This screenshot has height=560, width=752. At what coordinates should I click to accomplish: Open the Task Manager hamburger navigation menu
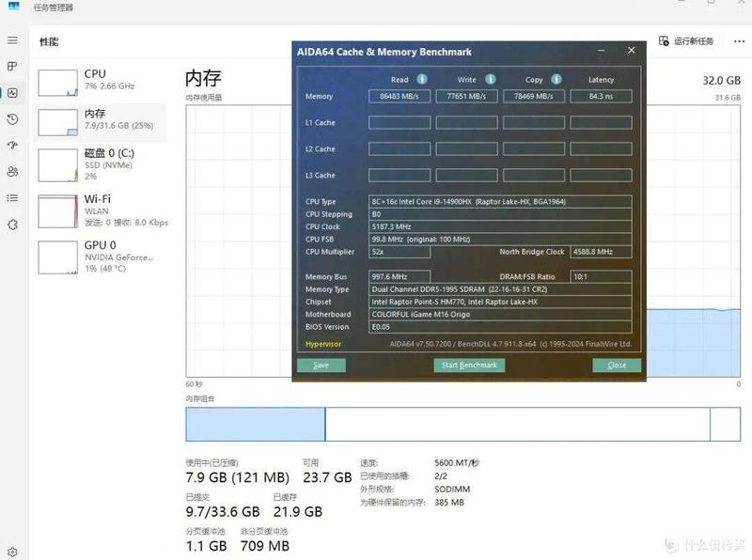coord(12,40)
